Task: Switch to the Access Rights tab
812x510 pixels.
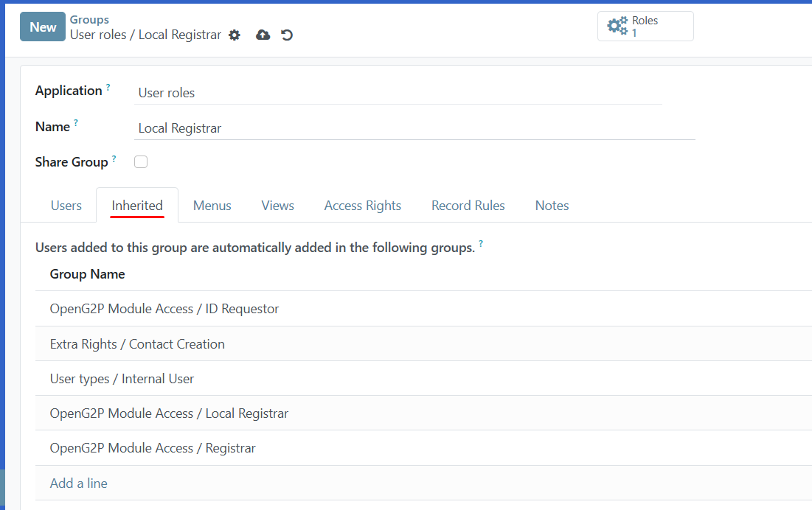Action: pyautogui.click(x=362, y=205)
